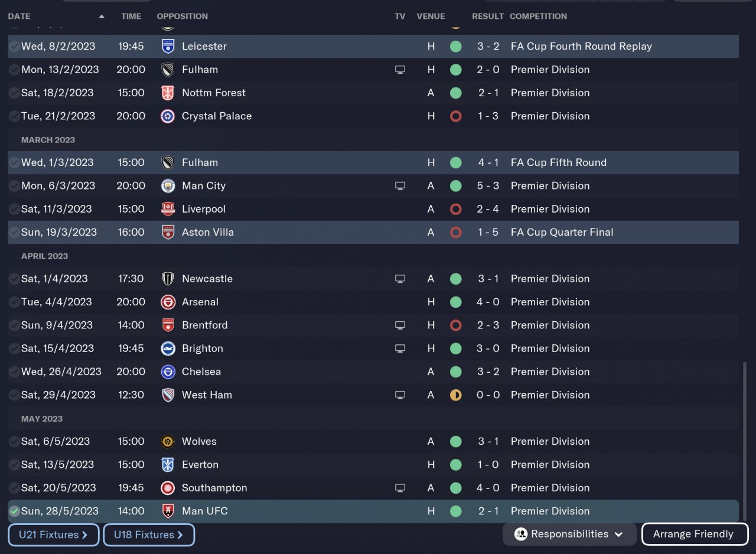
Task: Sort by the Competition column header
Action: pyautogui.click(x=538, y=17)
